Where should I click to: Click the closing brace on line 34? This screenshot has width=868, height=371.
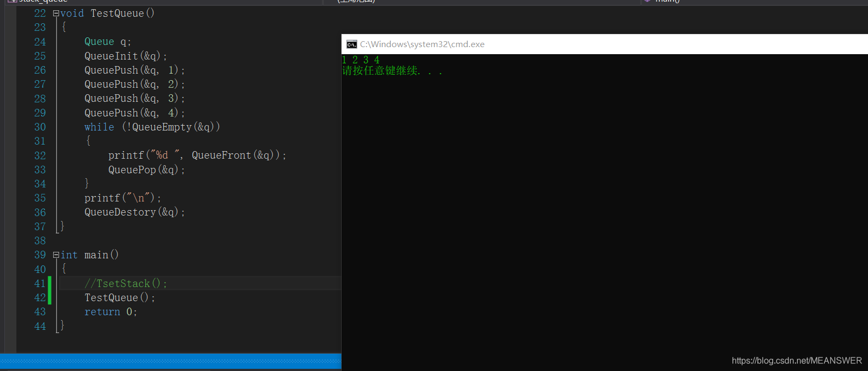(87, 184)
